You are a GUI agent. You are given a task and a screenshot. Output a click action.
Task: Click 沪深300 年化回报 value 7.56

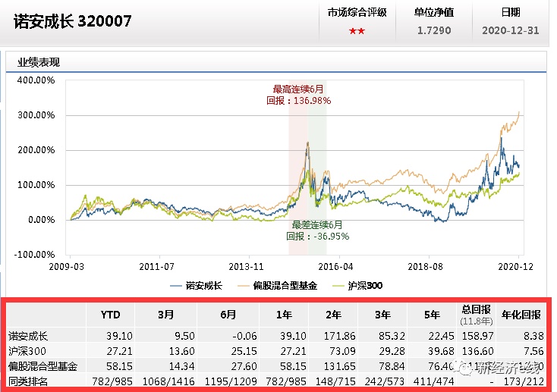point(533,351)
